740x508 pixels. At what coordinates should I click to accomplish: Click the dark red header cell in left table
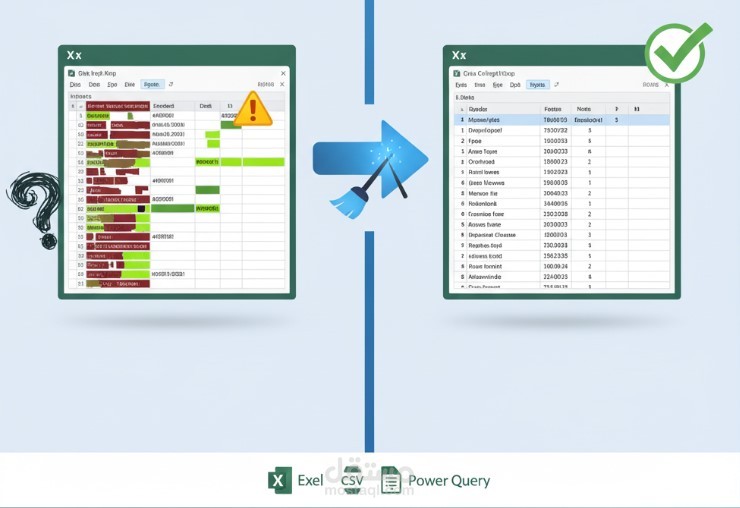pos(118,106)
